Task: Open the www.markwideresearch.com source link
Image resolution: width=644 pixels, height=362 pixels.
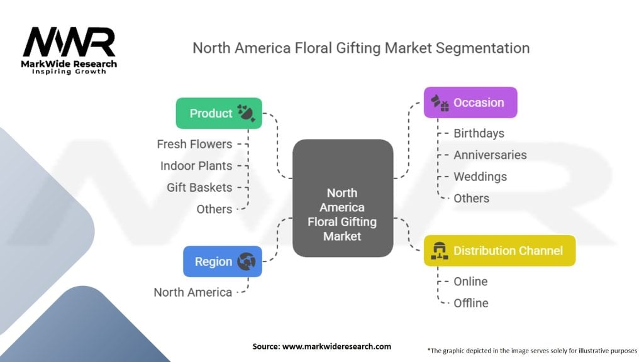Action: click(x=337, y=346)
